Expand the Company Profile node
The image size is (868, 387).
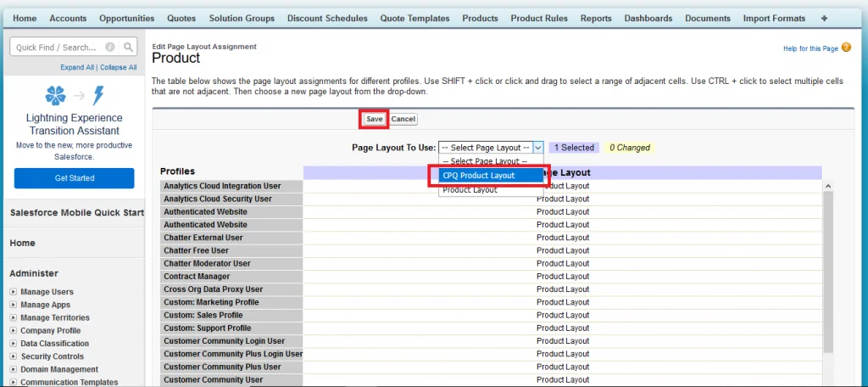tap(14, 331)
